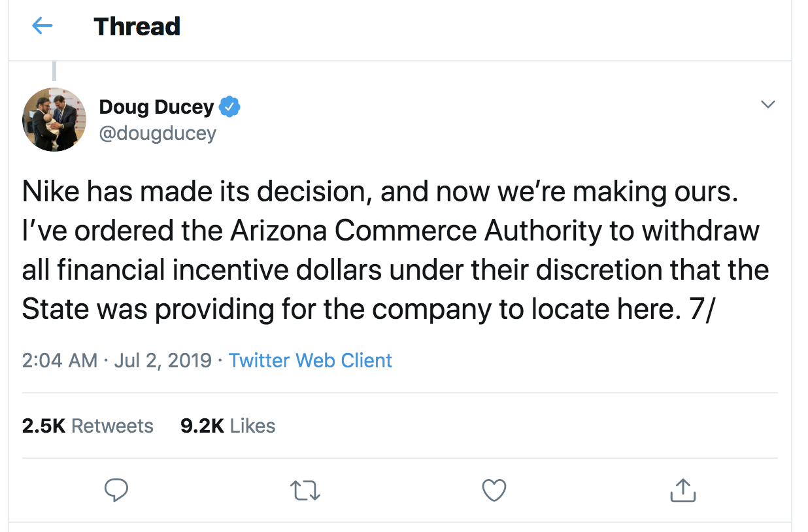Click the 2:04 AM timestamp
Image resolution: width=808 pixels, height=532 pixels.
click(x=59, y=360)
